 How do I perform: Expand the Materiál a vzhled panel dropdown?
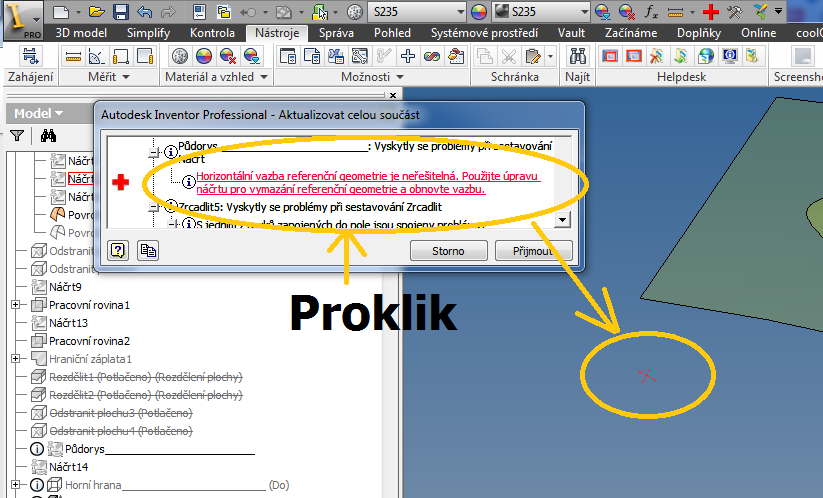(264, 77)
